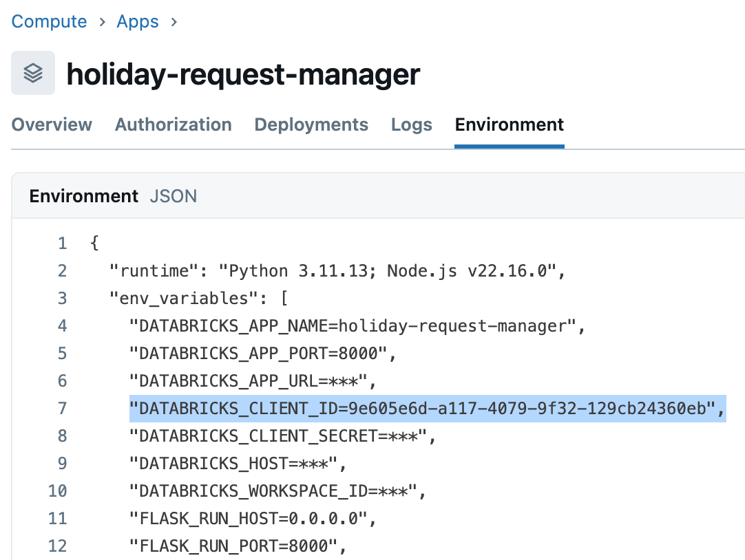Image resolution: width=745 pixels, height=560 pixels.
Task: Open the Compute breadcrumb link
Action: (x=49, y=21)
